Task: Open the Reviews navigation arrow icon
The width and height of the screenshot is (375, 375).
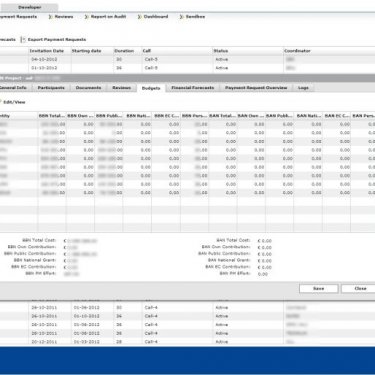Action: tap(51, 17)
